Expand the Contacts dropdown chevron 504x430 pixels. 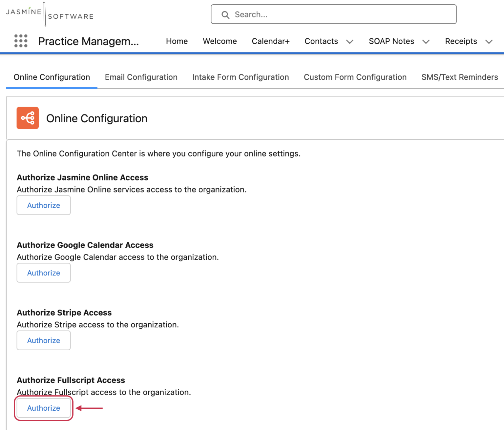click(x=350, y=42)
